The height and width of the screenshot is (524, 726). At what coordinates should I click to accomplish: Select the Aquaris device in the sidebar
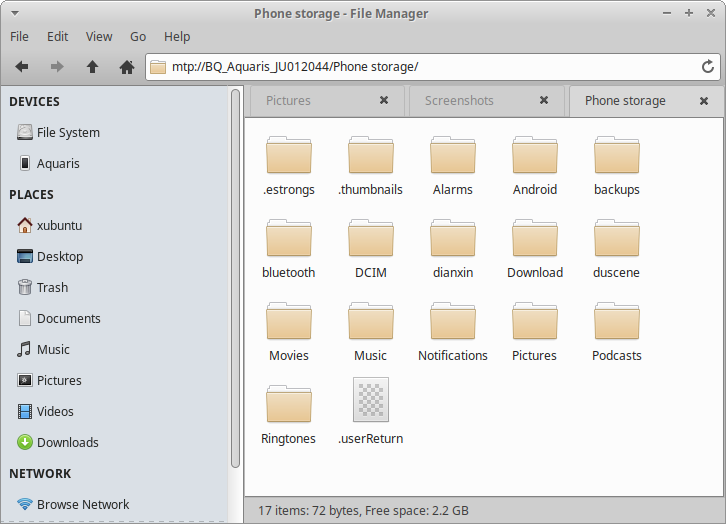(58, 163)
